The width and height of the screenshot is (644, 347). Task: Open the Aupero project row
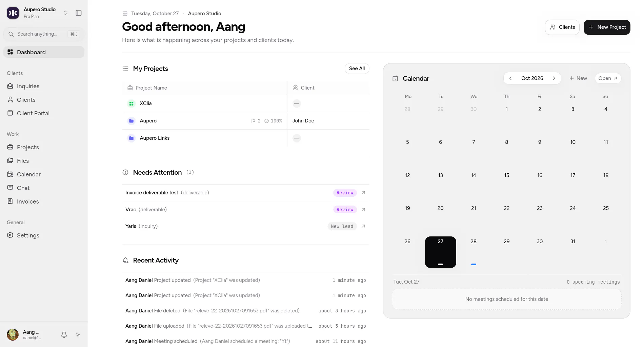point(246,121)
